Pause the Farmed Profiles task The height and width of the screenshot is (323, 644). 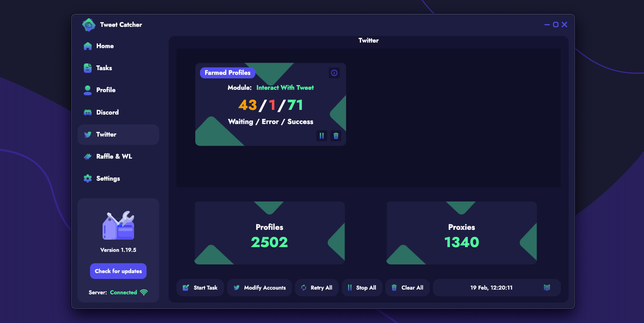click(x=321, y=136)
